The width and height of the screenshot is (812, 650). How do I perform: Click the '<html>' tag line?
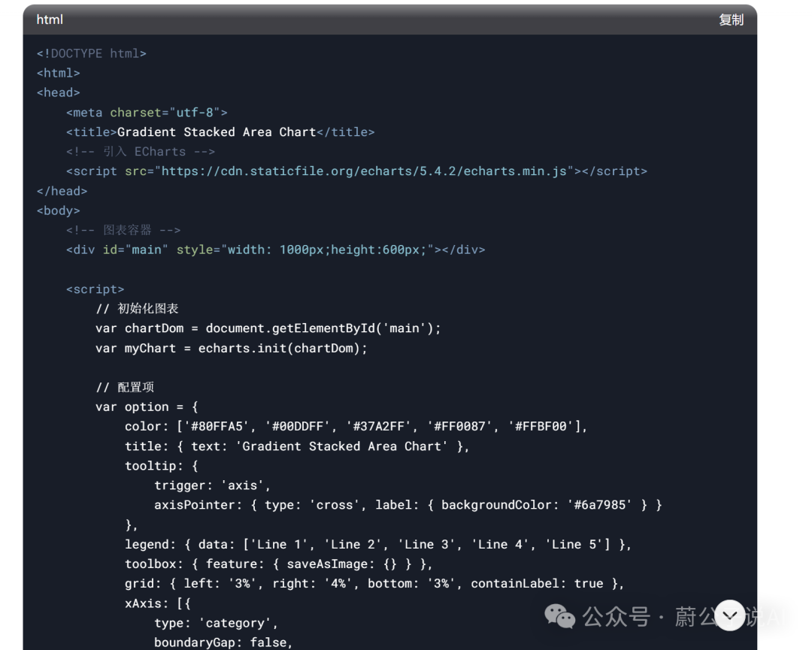(59, 73)
